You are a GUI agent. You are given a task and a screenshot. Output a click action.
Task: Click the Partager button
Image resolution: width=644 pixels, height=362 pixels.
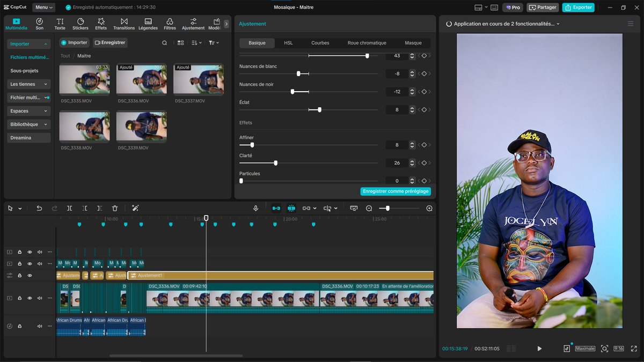point(543,8)
